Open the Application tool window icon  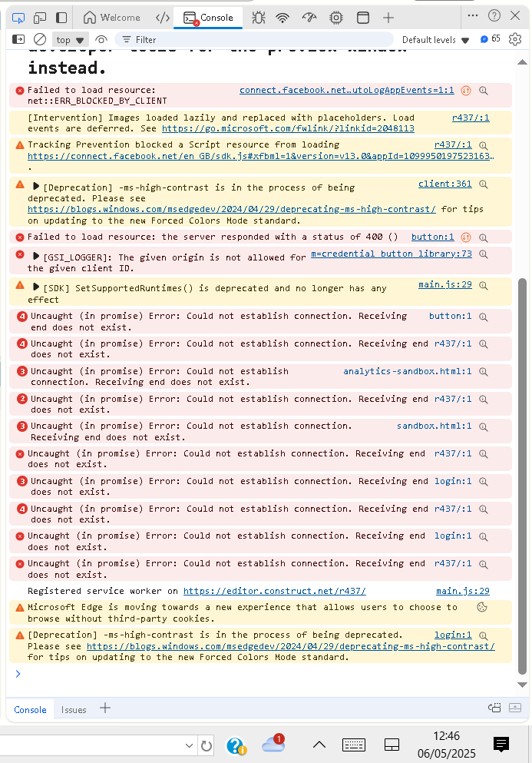point(363,18)
